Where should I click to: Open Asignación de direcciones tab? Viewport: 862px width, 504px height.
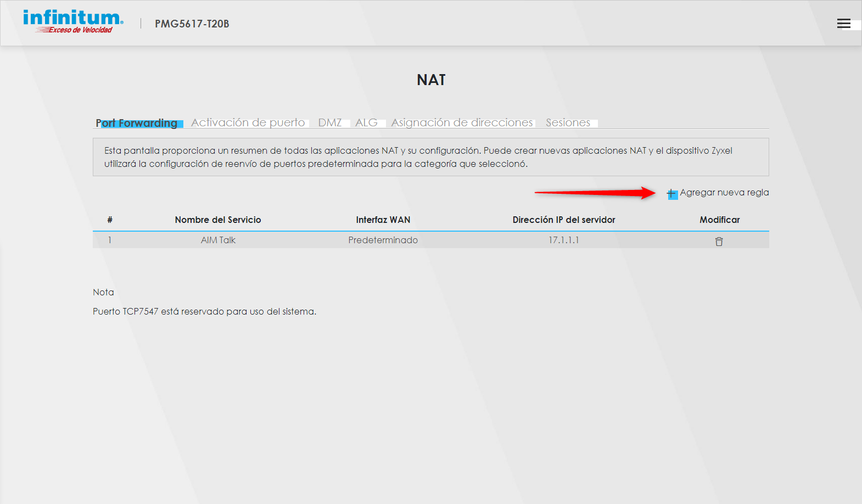pyautogui.click(x=462, y=122)
